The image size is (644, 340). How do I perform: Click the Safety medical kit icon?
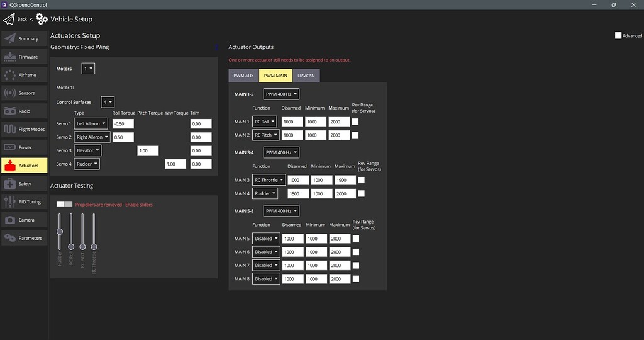coord(10,184)
